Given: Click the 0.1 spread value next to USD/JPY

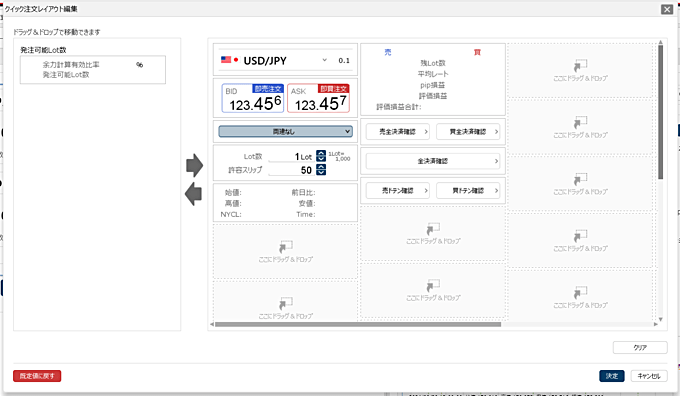Looking at the screenshot, I should [x=344, y=60].
